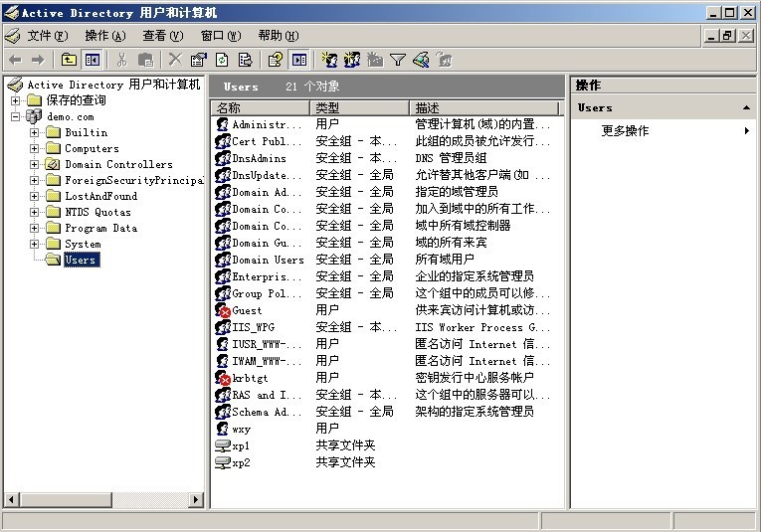Select Active Directory 用户和计算机 root node
This screenshot has height=532, width=761.
(x=113, y=85)
